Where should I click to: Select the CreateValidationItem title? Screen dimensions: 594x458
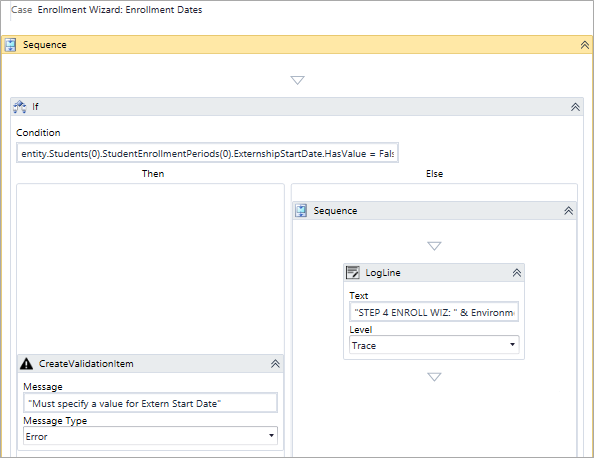(x=86, y=364)
